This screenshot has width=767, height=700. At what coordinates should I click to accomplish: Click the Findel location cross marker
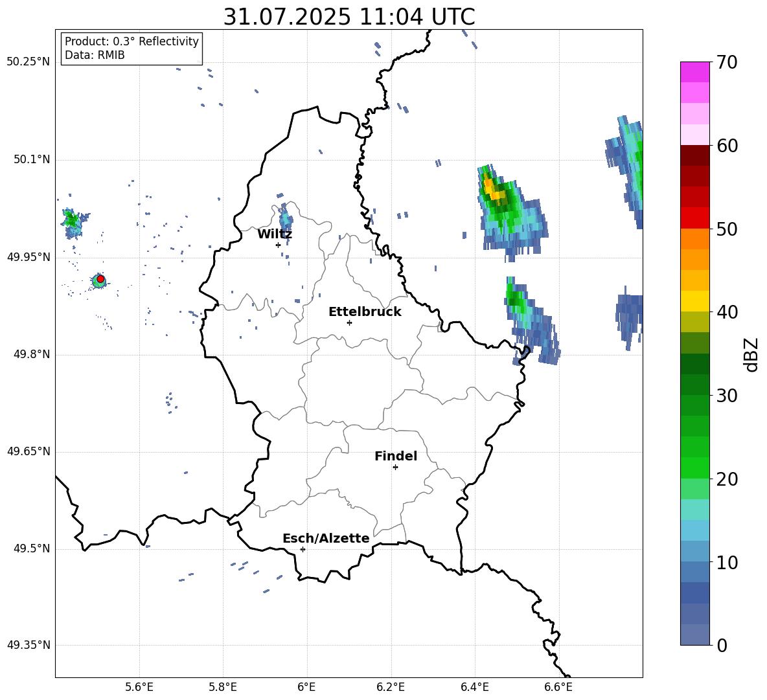click(x=395, y=468)
